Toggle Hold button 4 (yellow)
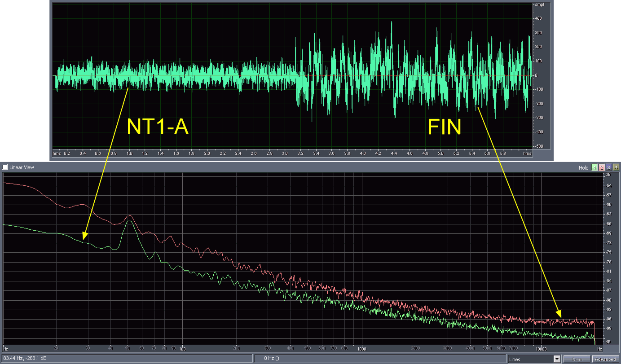The height and width of the screenshot is (364, 621). (616, 167)
